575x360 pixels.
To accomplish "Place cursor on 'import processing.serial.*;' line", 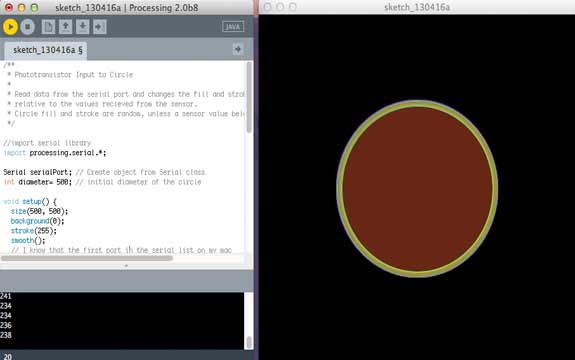I will pos(55,153).
